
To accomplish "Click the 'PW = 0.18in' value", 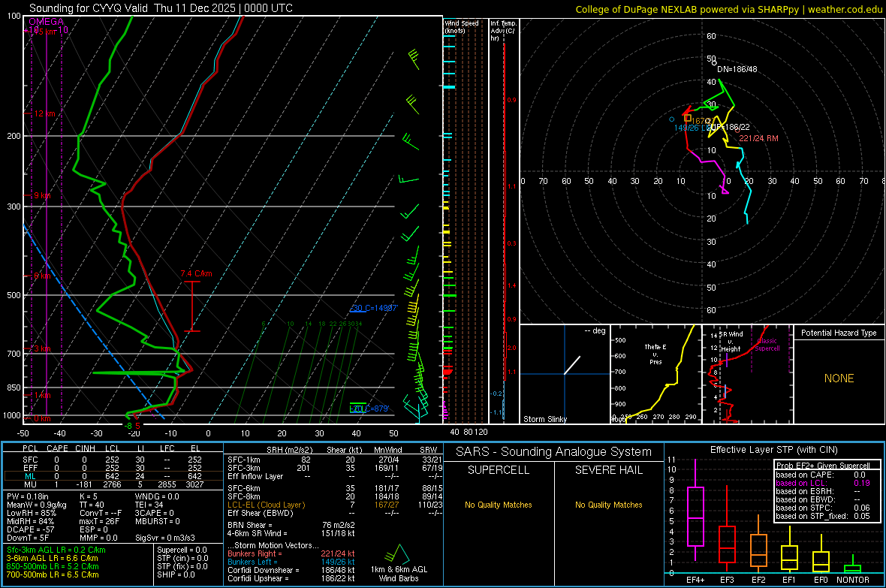I will [x=27, y=496].
